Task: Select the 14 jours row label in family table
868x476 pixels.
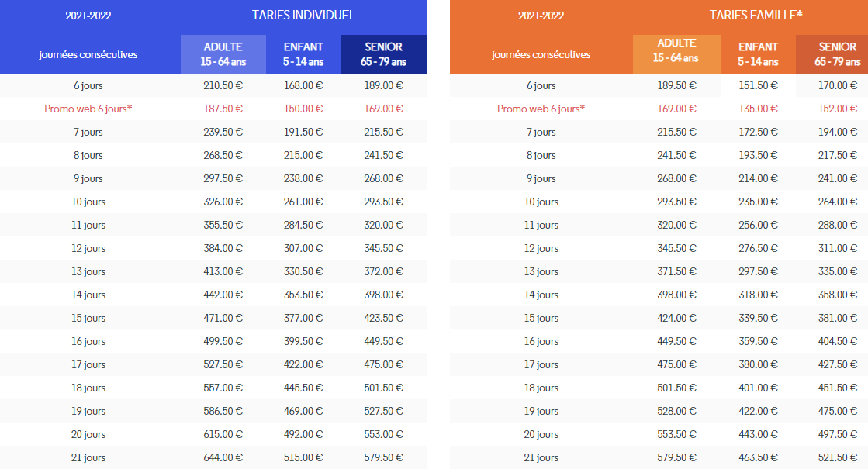Action: point(541,295)
